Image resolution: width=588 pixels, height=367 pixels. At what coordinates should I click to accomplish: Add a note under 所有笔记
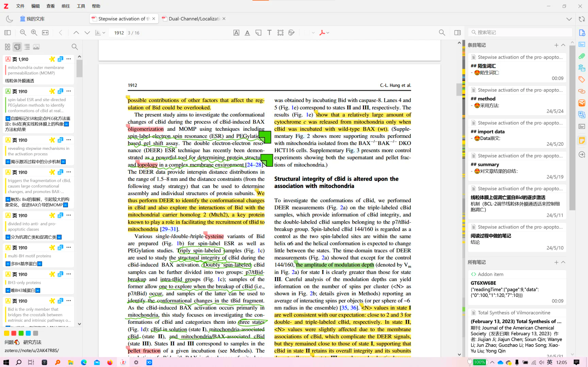coord(556,262)
